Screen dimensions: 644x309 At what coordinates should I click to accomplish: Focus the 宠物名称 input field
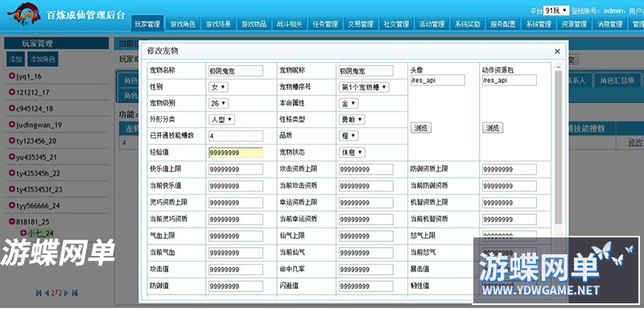pyautogui.click(x=236, y=71)
